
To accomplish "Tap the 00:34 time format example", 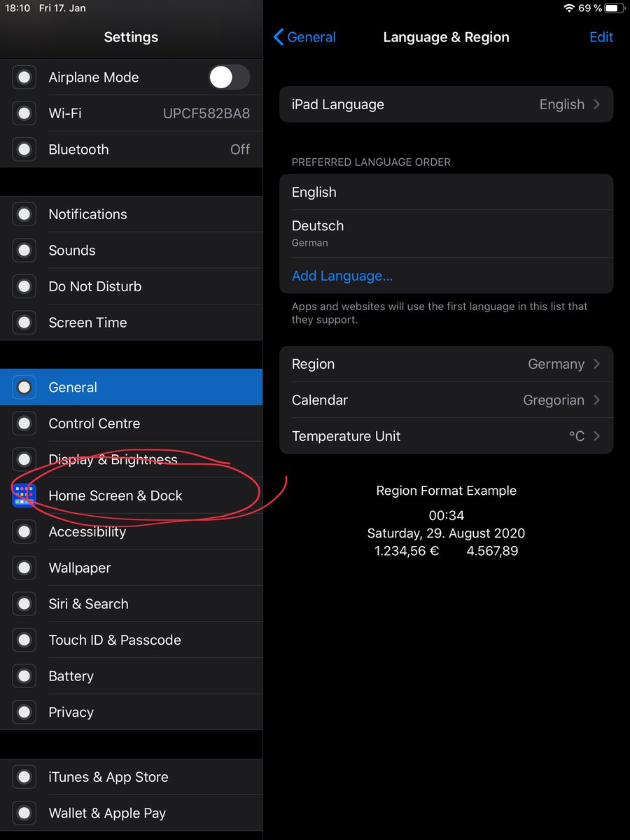I will pyautogui.click(x=447, y=516).
